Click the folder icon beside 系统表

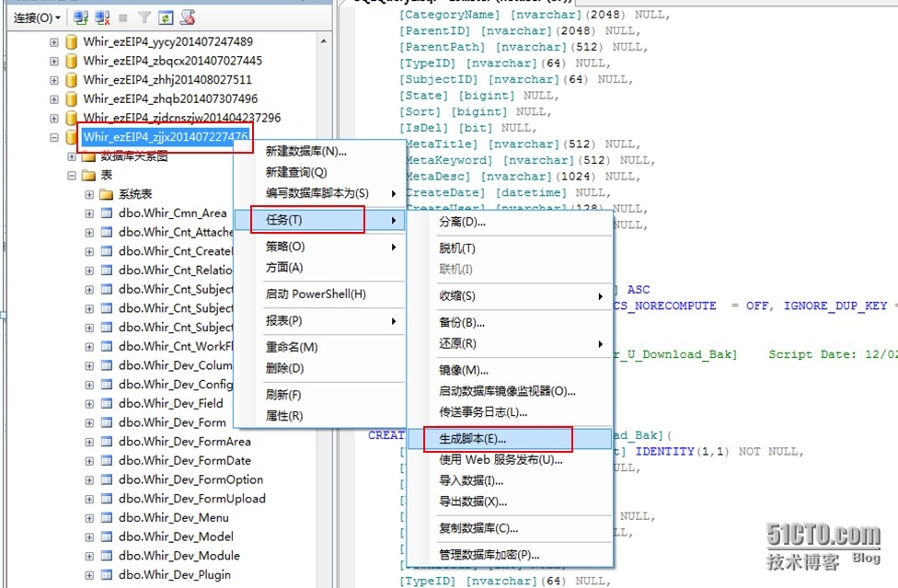[106, 194]
